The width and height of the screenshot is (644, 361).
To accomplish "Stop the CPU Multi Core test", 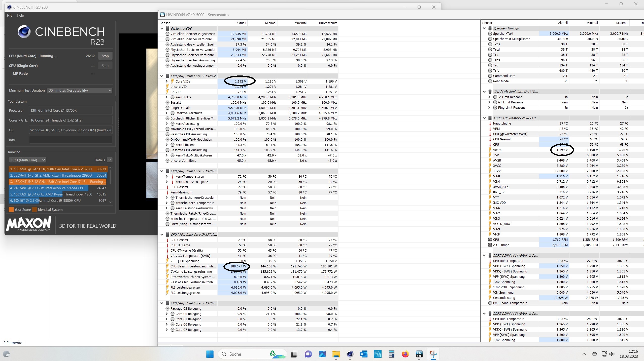I will 105,56.
